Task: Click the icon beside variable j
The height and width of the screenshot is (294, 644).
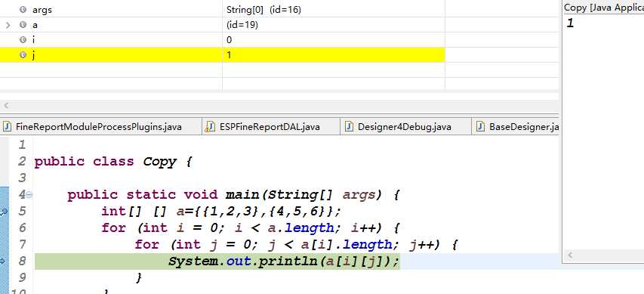Action: click(23, 55)
